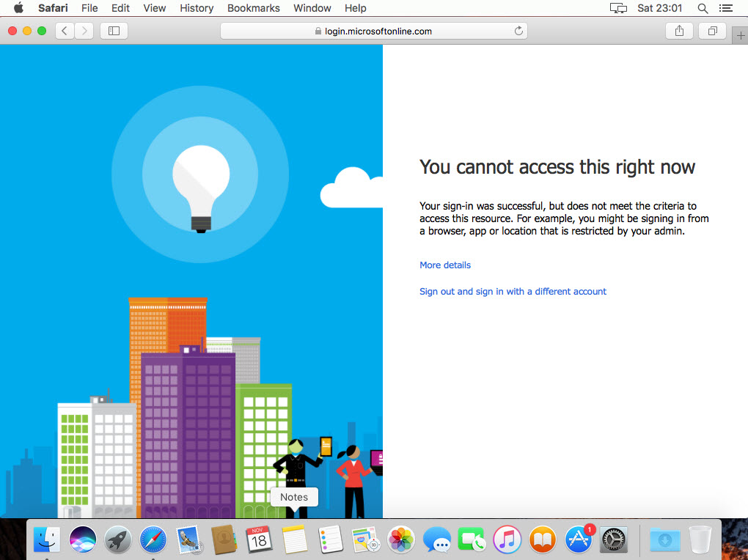Launch Siri from the Dock
748x560 pixels.
click(x=83, y=540)
